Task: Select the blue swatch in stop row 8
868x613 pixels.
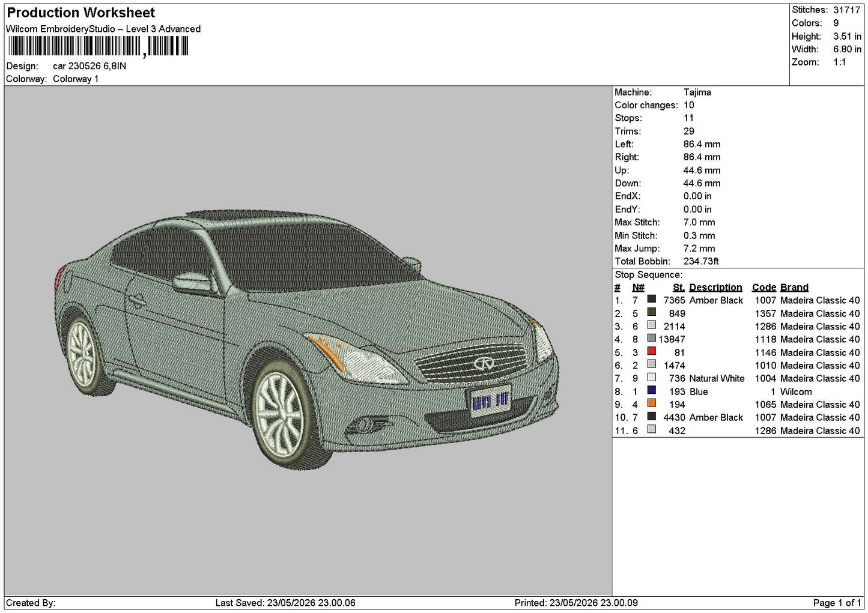Action: click(x=651, y=390)
